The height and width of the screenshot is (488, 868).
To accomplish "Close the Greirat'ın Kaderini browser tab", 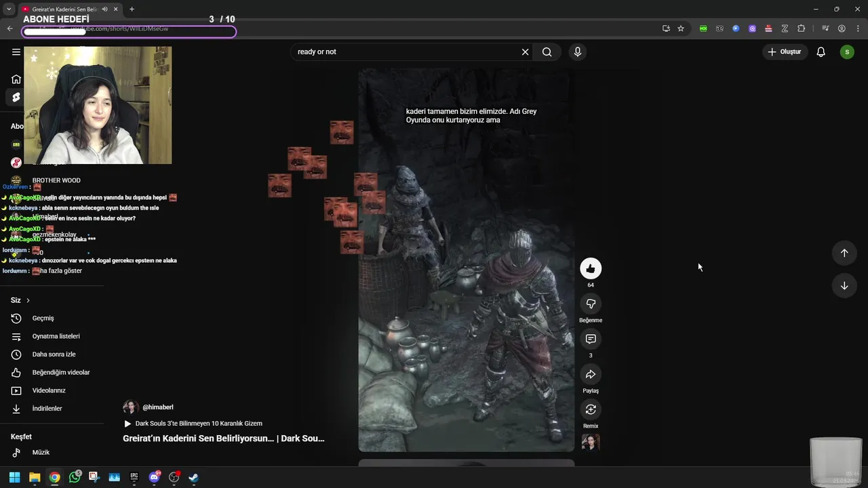I will 116,9.
